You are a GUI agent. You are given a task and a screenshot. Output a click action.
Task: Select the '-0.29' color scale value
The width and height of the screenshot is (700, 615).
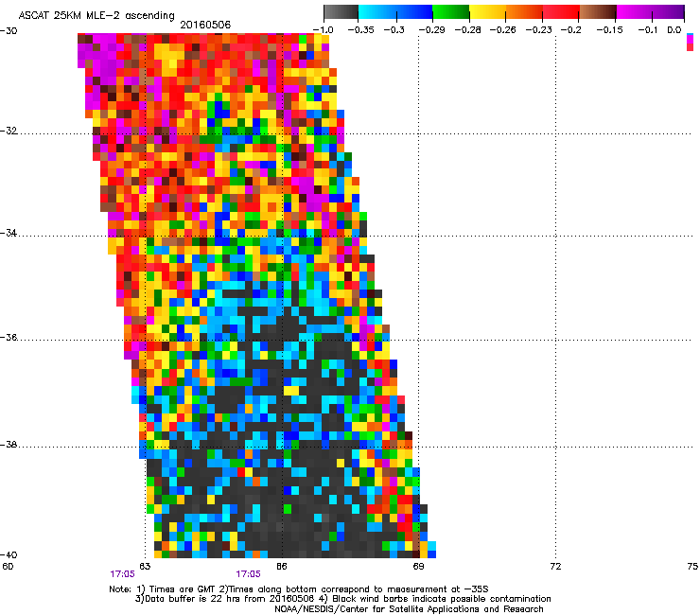[x=431, y=30]
